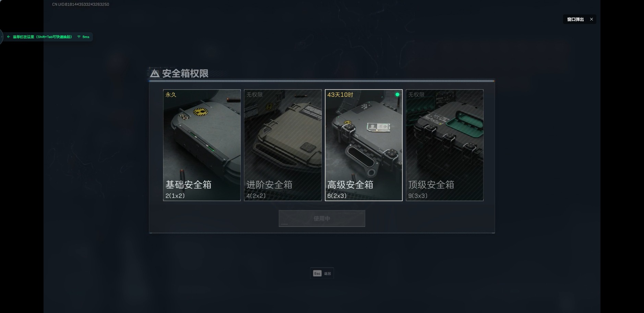Click the 9(3x3) capacity text
The height and width of the screenshot is (313, 644).
(x=418, y=196)
